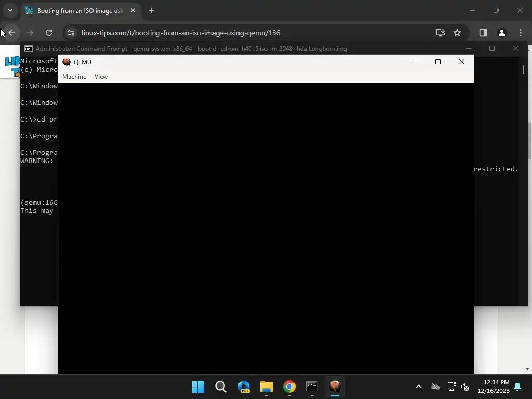The height and width of the screenshot is (399, 532).
Task: Open clock showing 12:34 PM
Action: [x=494, y=387]
